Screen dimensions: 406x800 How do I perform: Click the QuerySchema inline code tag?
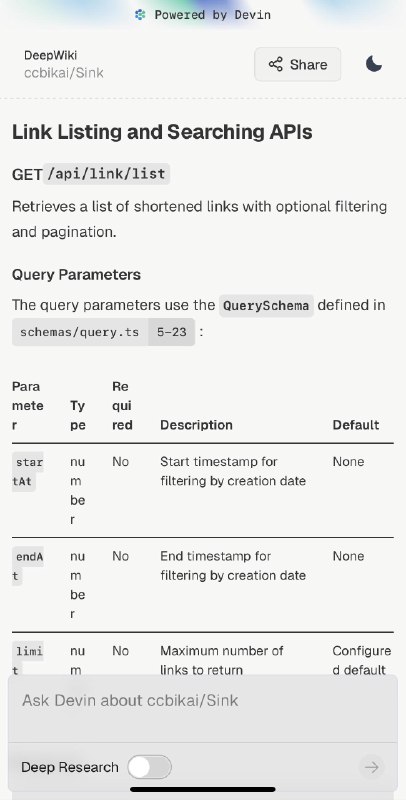(266, 306)
